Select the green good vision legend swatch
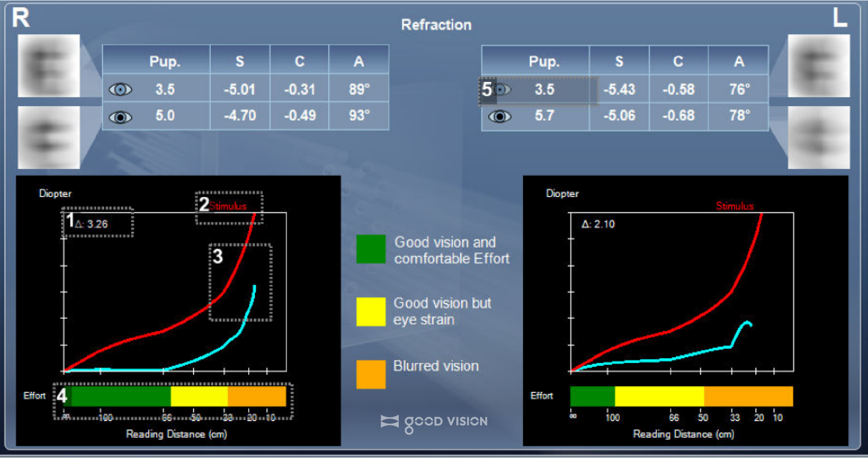 click(371, 249)
